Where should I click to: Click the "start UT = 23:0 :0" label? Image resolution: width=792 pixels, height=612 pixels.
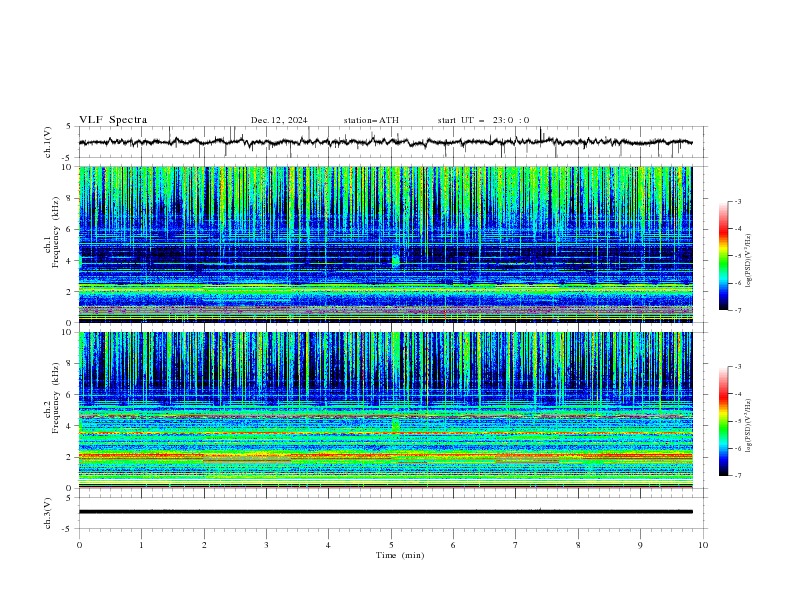483,120
